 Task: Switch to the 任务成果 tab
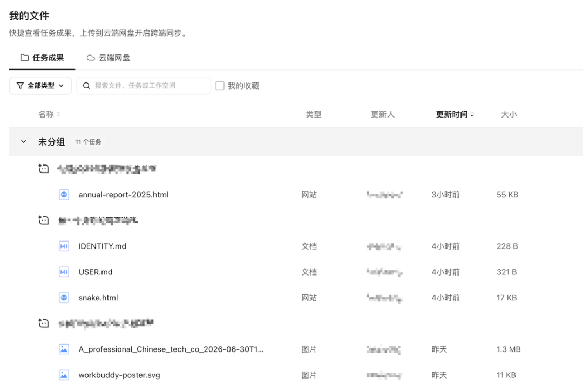click(x=42, y=58)
